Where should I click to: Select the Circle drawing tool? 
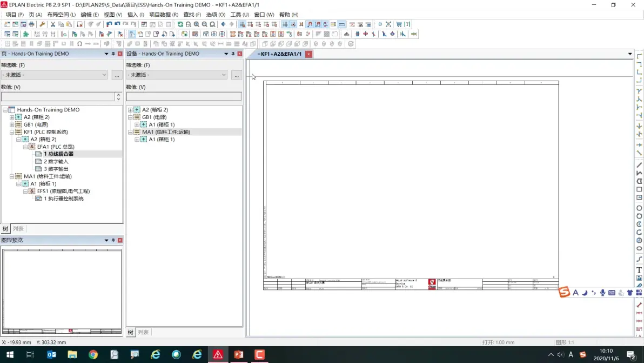tap(639, 208)
